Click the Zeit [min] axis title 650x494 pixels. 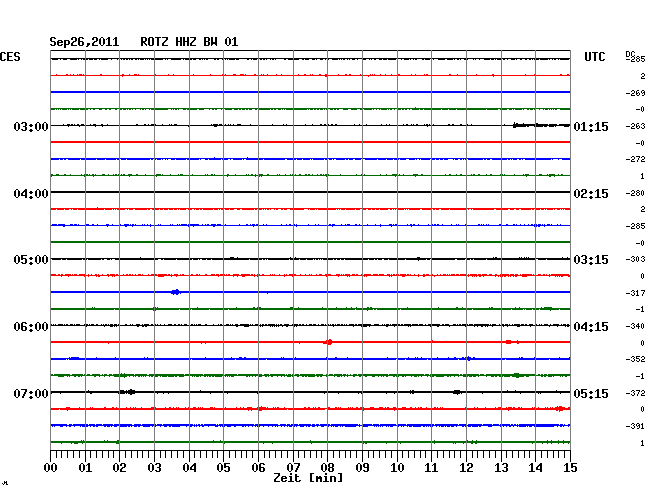[x=308, y=478]
